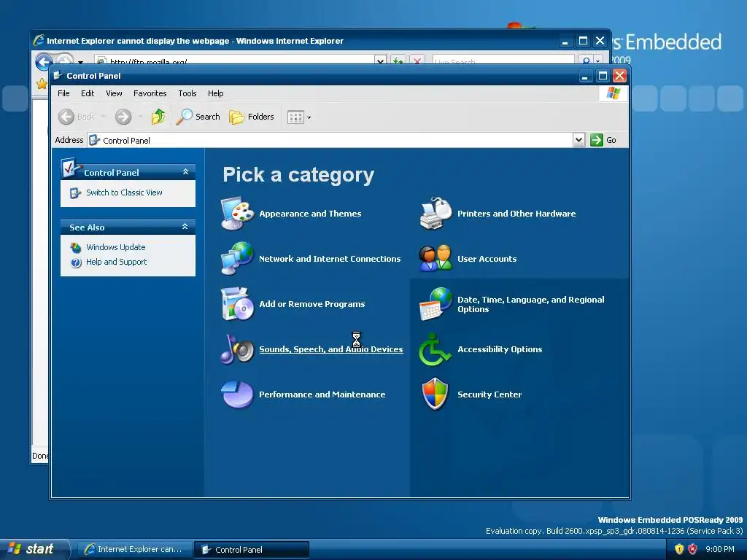Open Windows Update link in See Also

(x=116, y=247)
